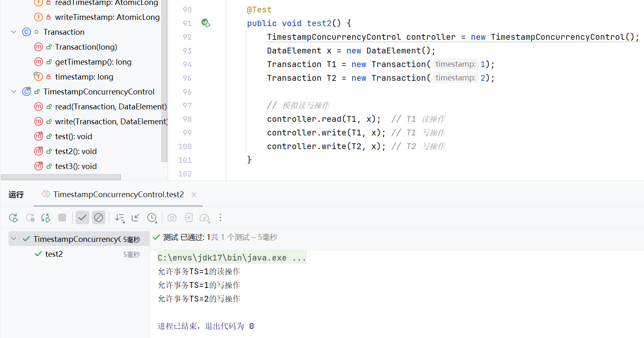The image size is (644, 338).
Task: Collapse the TimestampConcurrencyControl test results node
Action: coord(14,239)
